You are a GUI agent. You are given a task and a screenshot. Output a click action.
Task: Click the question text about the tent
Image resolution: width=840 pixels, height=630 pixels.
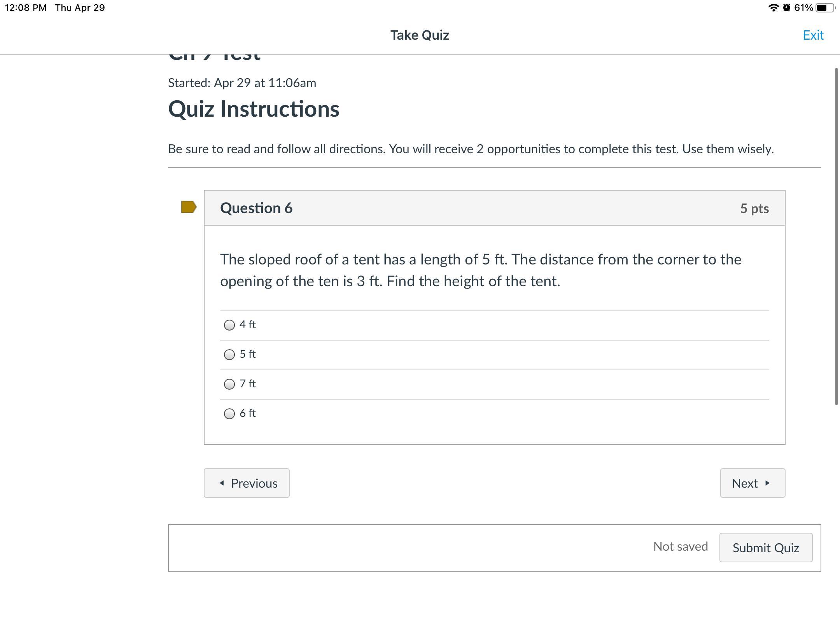[x=481, y=270]
